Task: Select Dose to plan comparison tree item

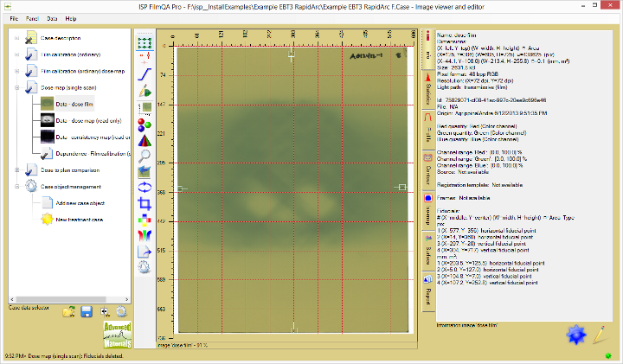Action: pyautogui.click(x=70, y=169)
